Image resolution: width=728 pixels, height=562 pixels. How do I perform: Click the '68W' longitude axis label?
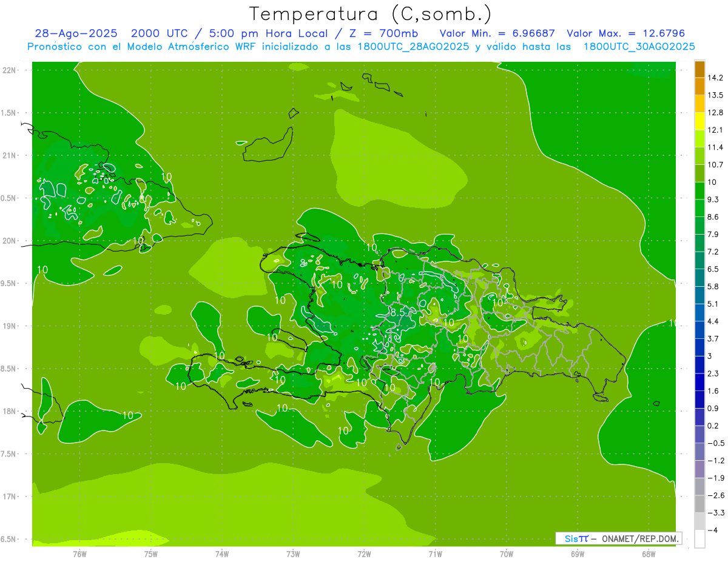coord(649,554)
